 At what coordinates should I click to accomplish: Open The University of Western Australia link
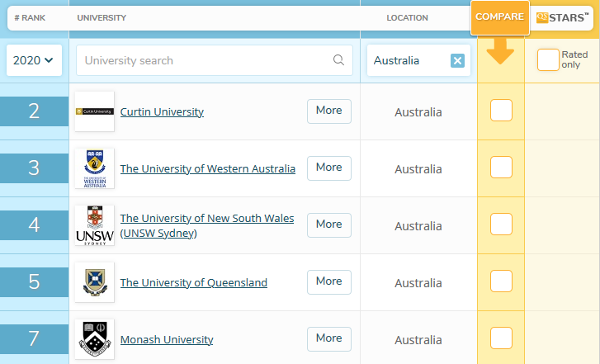(207, 168)
